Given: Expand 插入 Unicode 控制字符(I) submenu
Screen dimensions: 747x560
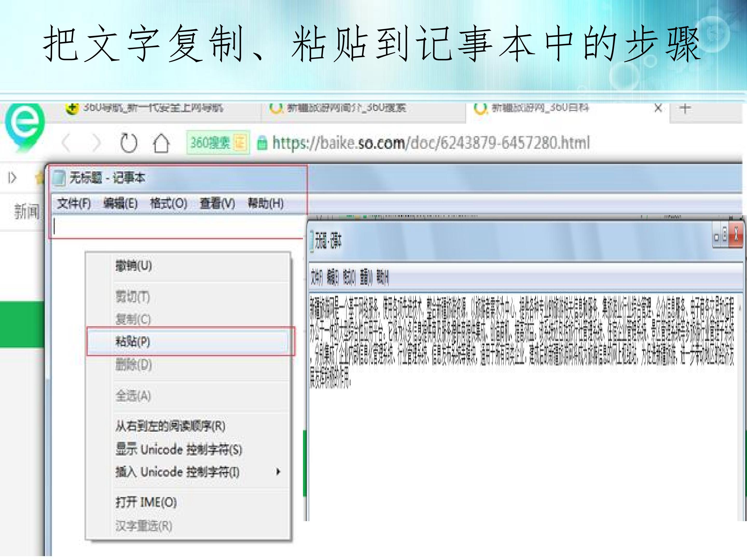Looking at the screenshot, I should click(188, 472).
